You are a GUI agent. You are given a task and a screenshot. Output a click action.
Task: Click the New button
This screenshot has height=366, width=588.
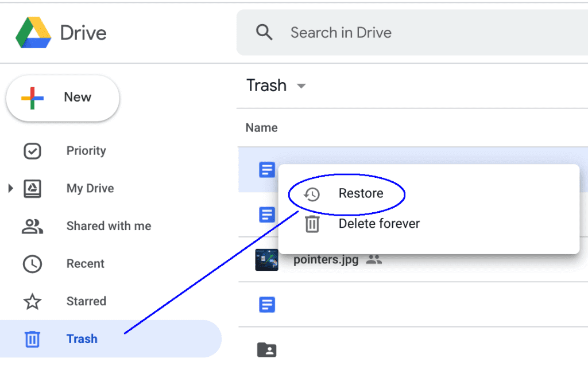pyautogui.click(x=62, y=98)
